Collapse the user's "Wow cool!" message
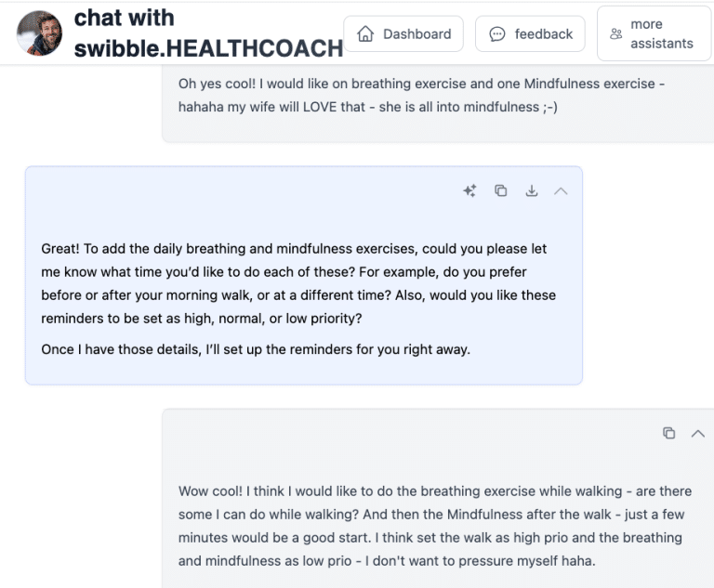This screenshot has width=714, height=588. (697, 433)
